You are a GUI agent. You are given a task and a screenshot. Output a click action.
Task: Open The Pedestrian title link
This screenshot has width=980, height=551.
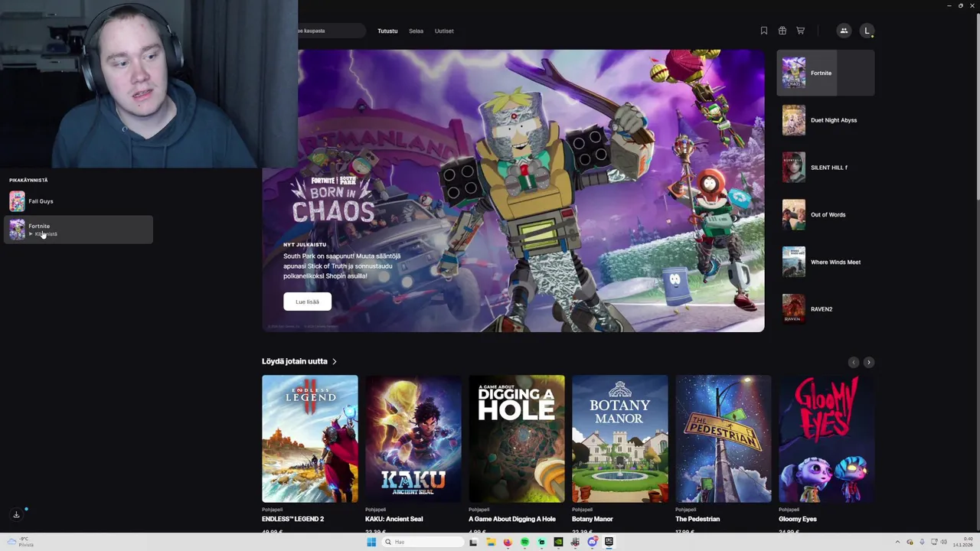(x=697, y=519)
